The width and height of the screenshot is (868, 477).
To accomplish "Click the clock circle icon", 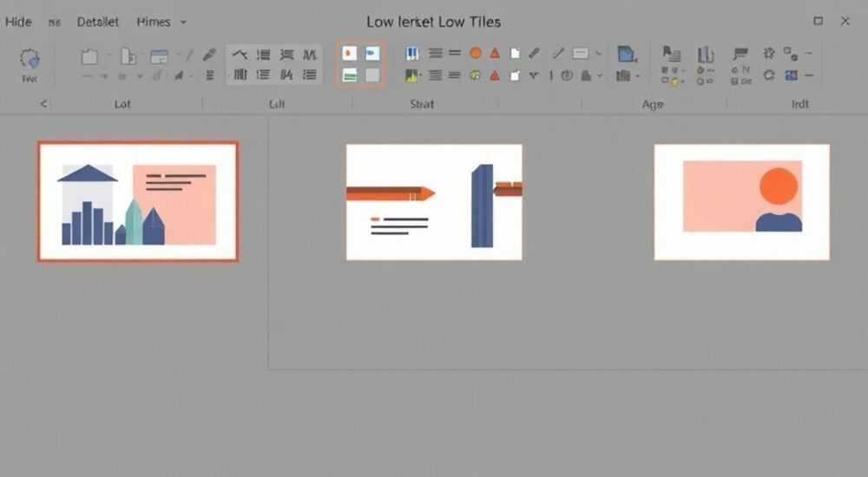I will pyautogui.click(x=567, y=75).
